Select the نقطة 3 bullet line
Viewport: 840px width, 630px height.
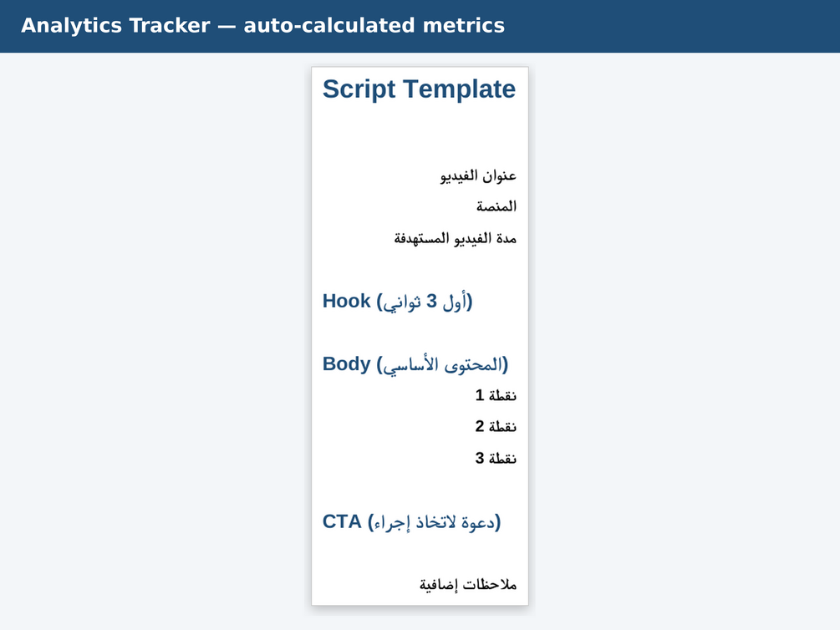[496, 458]
